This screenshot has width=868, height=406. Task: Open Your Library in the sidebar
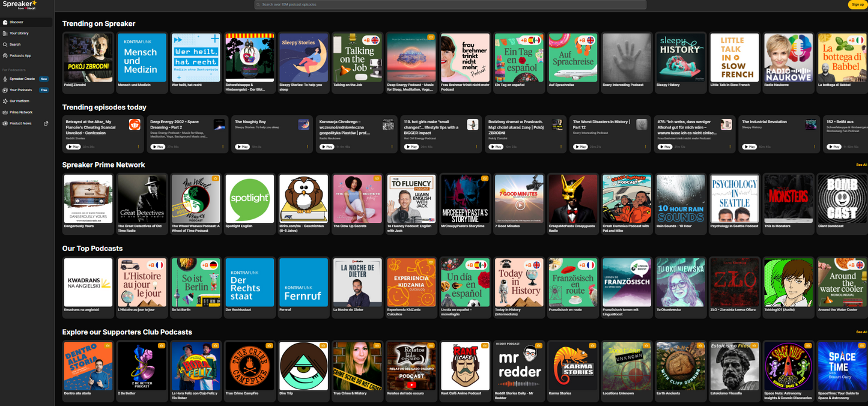coord(19,33)
